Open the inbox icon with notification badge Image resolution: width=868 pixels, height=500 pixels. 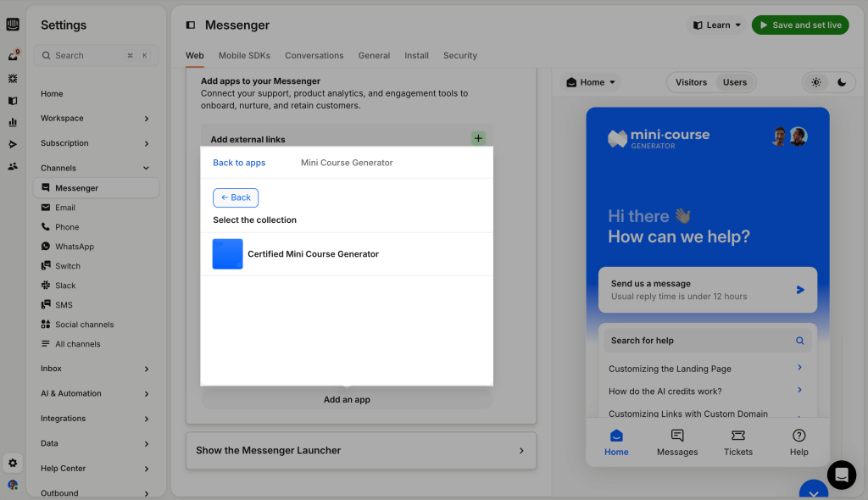pyautogui.click(x=14, y=55)
